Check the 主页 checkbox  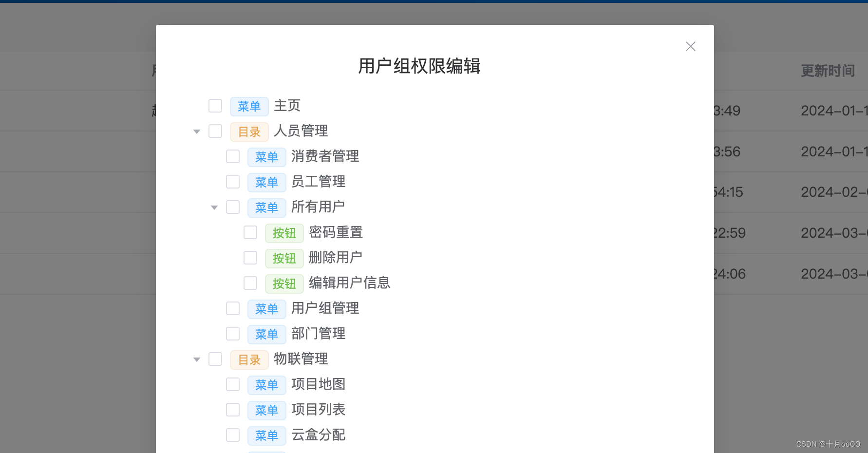(x=215, y=106)
